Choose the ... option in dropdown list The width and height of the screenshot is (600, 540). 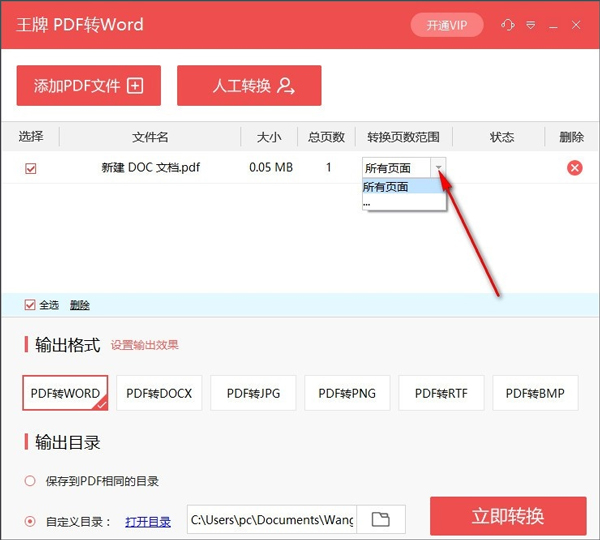[404, 203]
